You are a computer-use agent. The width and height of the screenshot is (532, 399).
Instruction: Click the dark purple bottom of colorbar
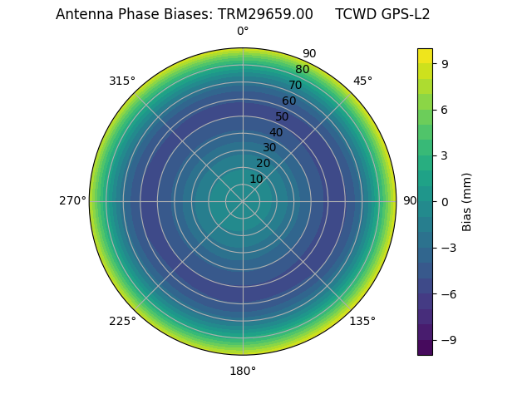425,349
